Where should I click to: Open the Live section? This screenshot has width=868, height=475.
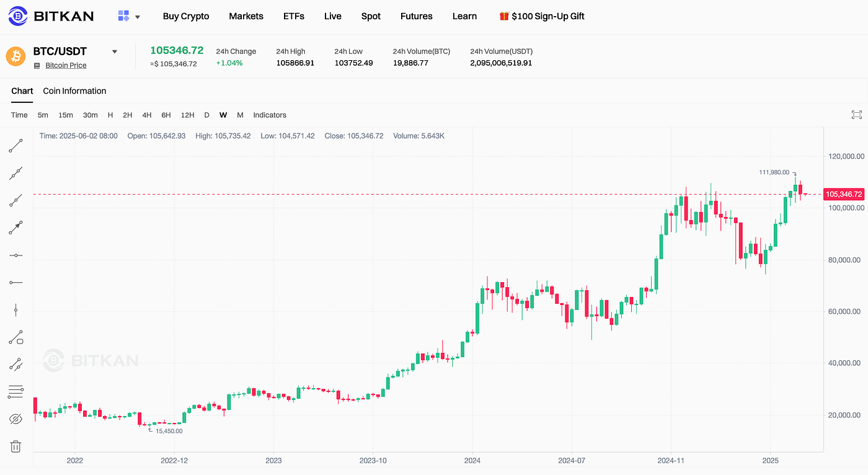pyautogui.click(x=333, y=16)
